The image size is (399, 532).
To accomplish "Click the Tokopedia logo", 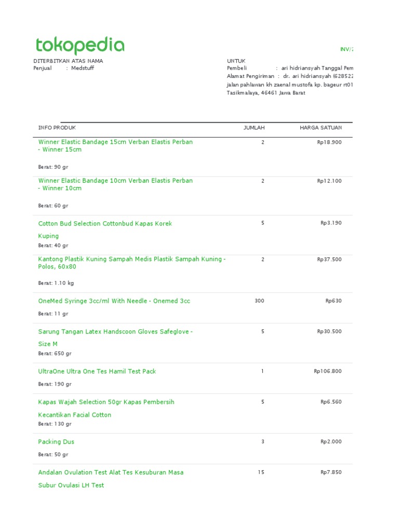I will pos(79,46).
